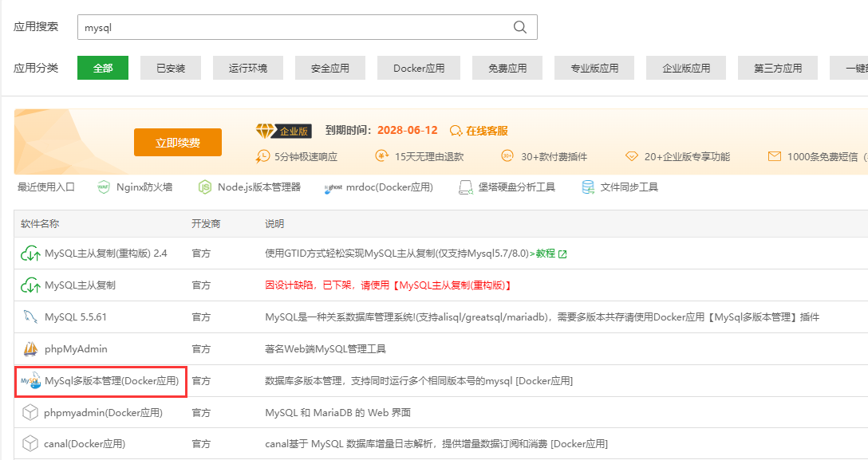Image resolution: width=868 pixels, height=460 pixels.
Task: Open 文件同步工具 recent shortcut
Action: (629, 187)
